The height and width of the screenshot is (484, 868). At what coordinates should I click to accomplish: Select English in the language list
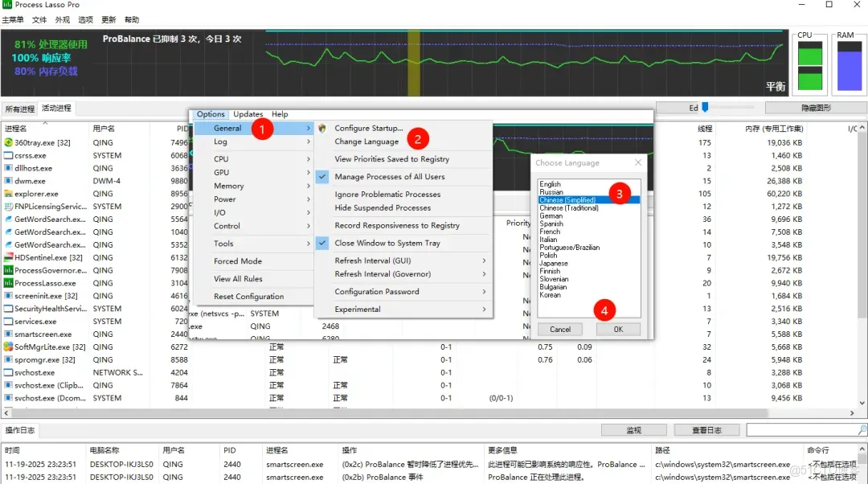tap(551, 184)
